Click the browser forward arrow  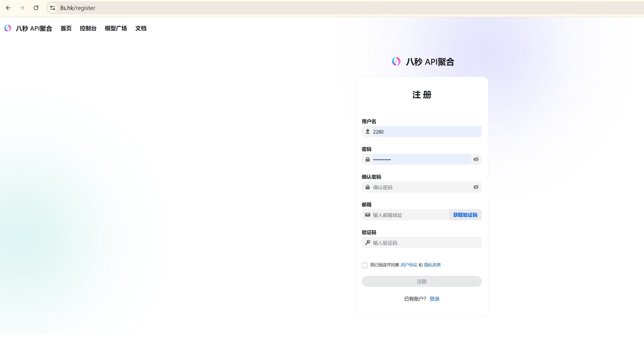click(22, 8)
